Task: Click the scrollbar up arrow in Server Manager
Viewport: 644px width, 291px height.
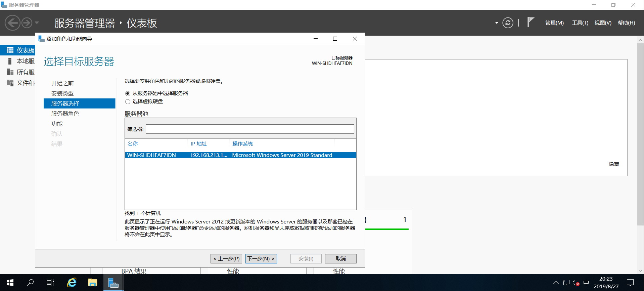Action: coord(640,40)
